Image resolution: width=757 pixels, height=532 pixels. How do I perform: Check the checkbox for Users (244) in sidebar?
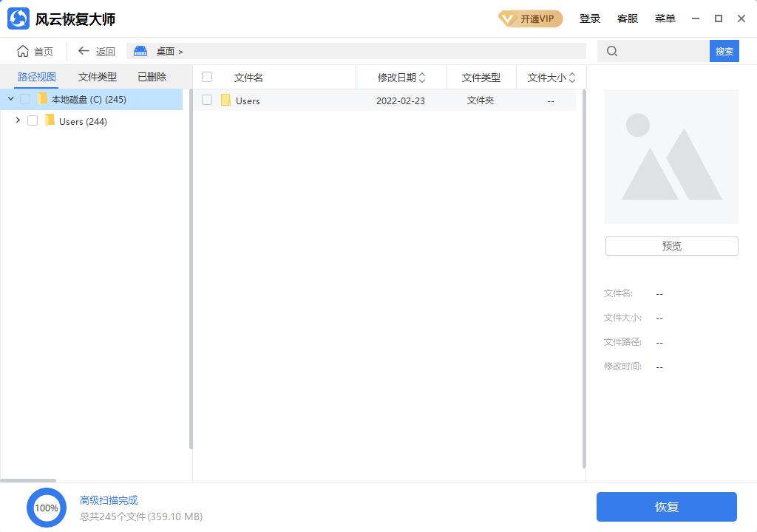(32, 121)
